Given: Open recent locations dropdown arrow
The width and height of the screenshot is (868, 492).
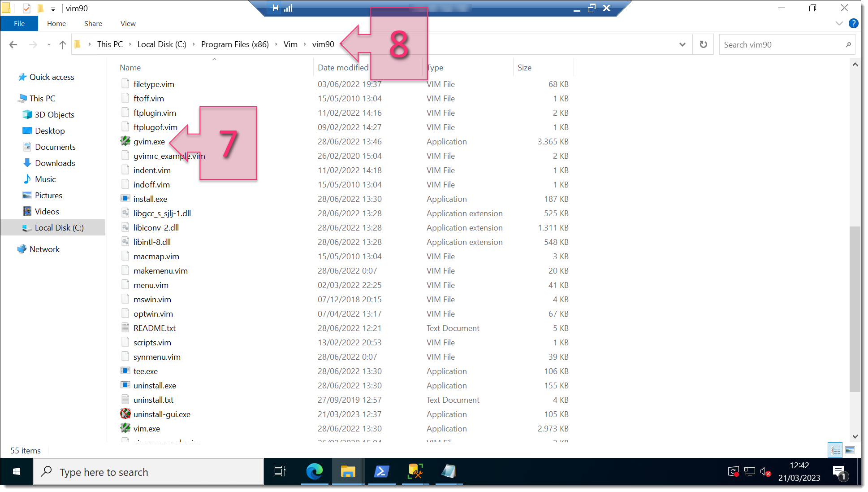Looking at the screenshot, I should pos(49,44).
